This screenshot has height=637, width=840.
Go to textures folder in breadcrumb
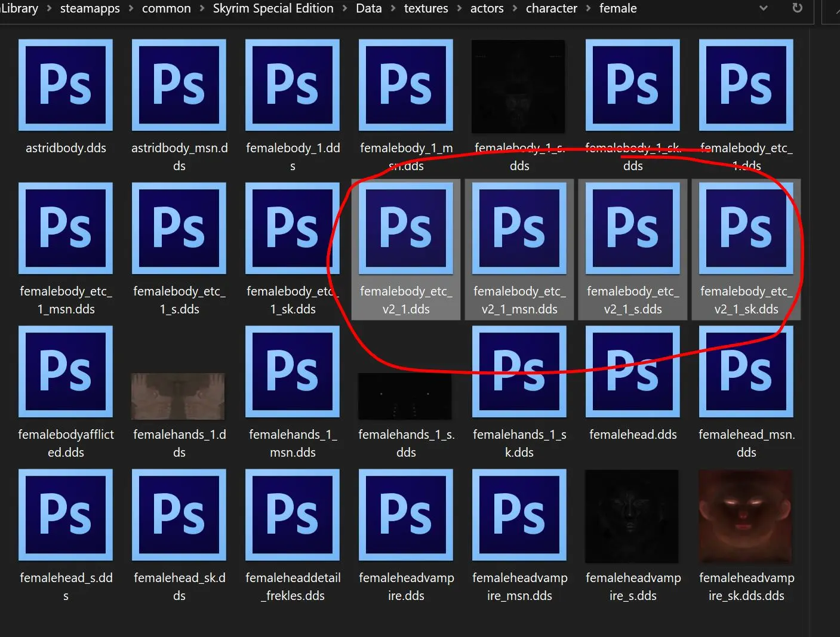click(x=426, y=8)
